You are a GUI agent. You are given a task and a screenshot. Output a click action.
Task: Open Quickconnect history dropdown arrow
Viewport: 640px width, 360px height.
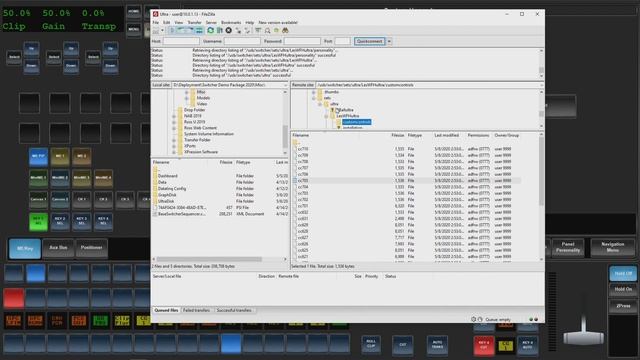[x=389, y=41]
